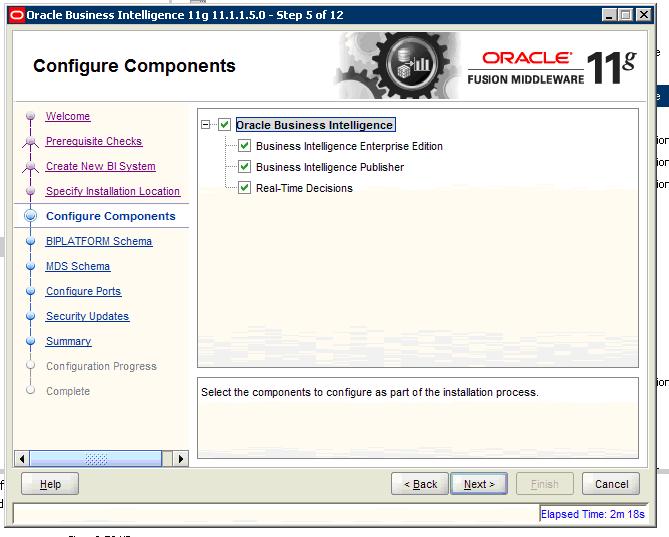Go to the Welcome step
Image resolution: width=669 pixels, height=537 pixels.
tap(68, 116)
